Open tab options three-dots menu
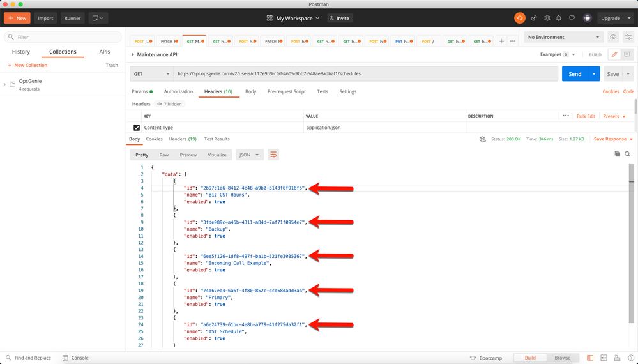 513,41
